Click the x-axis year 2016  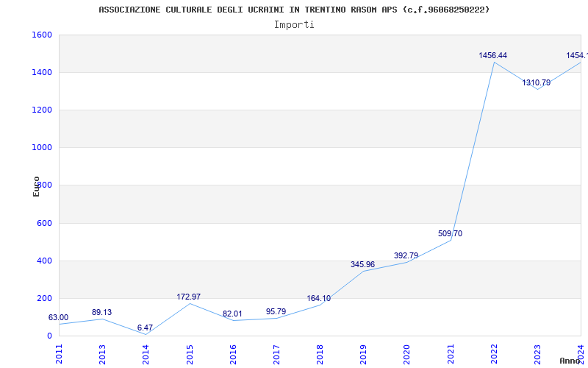(233, 354)
